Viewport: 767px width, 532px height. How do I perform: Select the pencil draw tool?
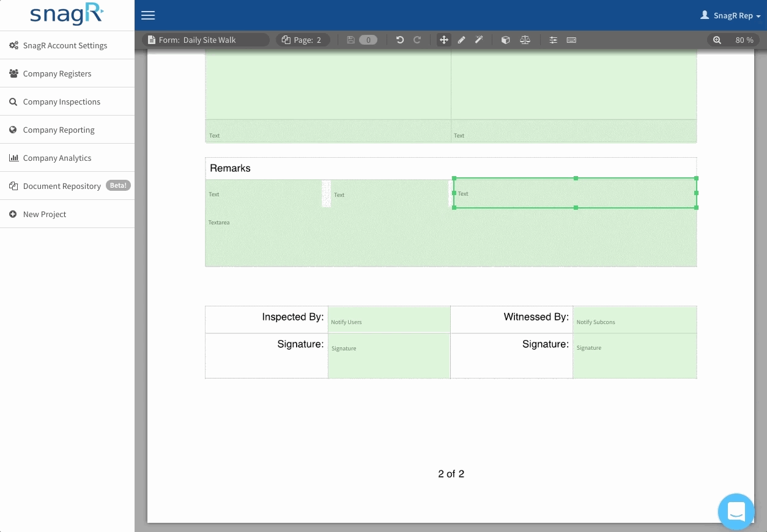(461, 40)
